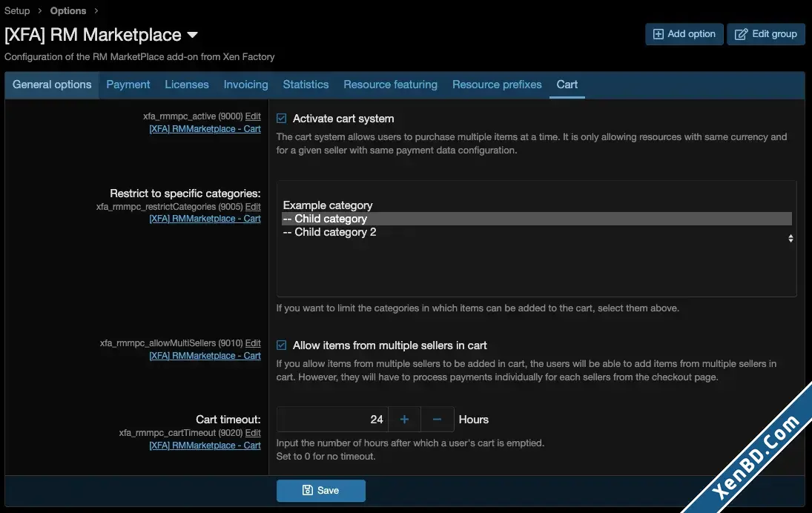
Task: Click Edit link for xfa_rmmpc_active option
Action: [253, 116]
